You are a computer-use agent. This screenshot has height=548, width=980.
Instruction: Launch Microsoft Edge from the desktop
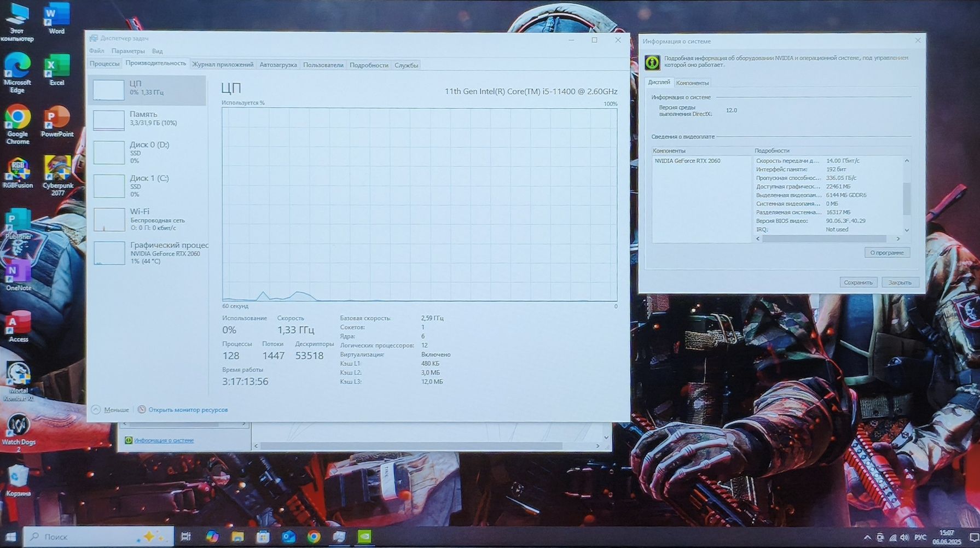17,73
